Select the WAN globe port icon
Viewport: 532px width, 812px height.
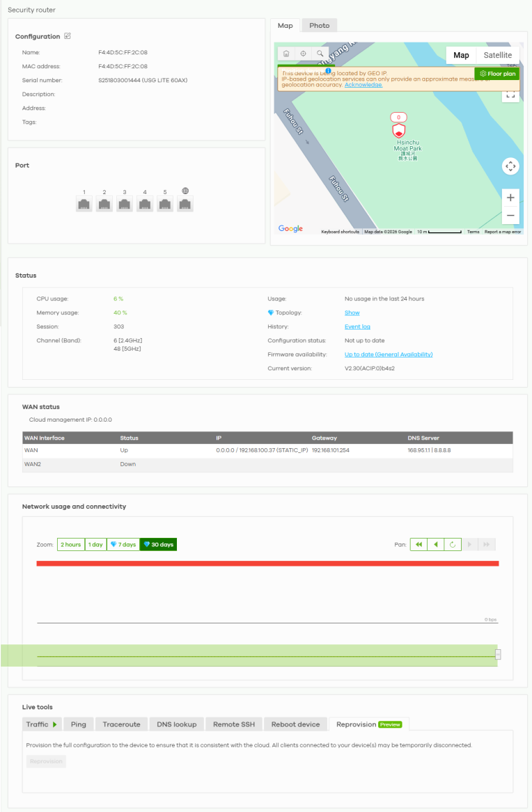click(x=185, y=204)
